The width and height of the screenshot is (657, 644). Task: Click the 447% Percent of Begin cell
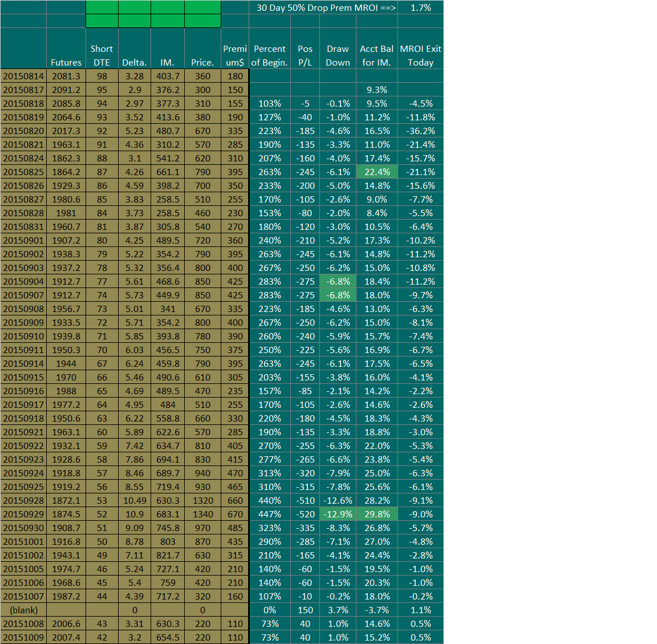pyautogui.click(x=270, y=515)
